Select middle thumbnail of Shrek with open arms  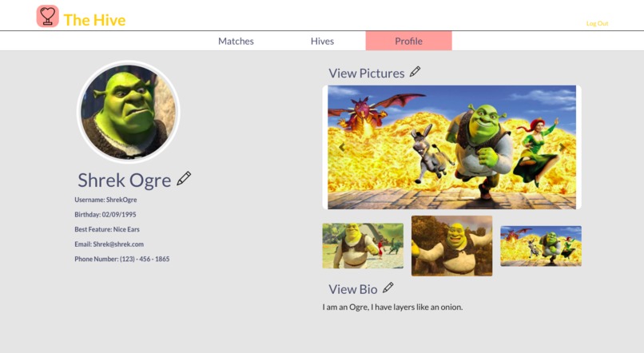(451, 246)
